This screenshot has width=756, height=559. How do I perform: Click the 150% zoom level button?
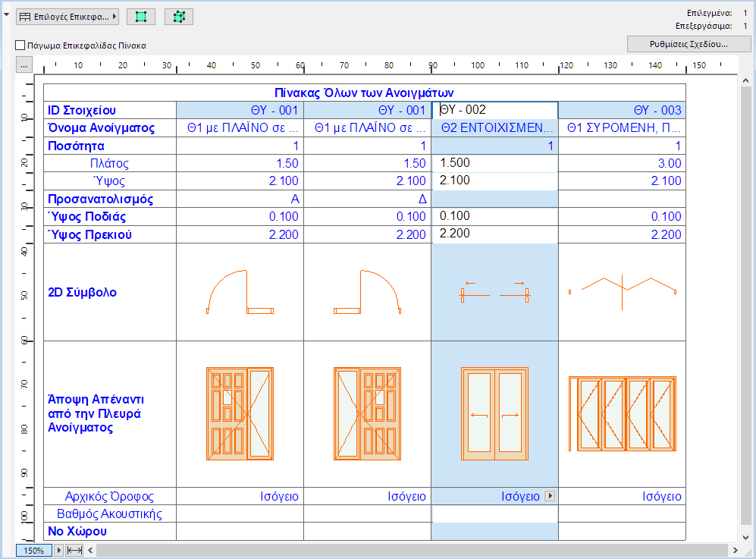(33, 550)
